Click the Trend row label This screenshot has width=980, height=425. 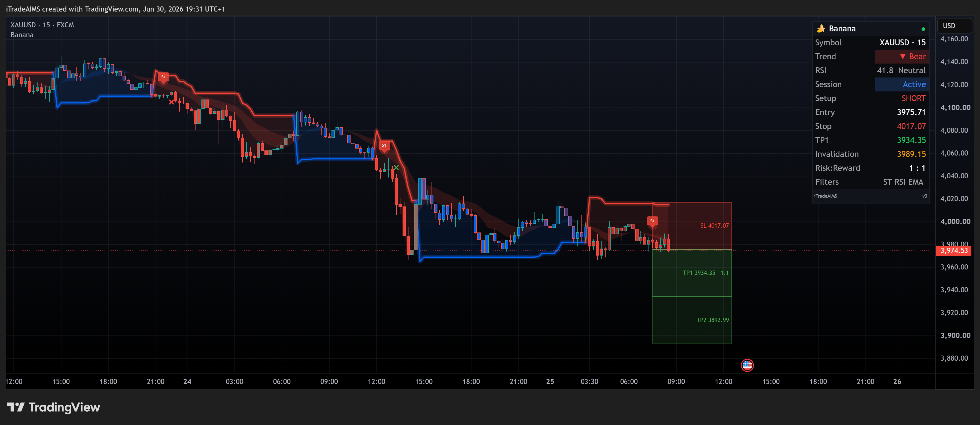[x=826, y=56]
